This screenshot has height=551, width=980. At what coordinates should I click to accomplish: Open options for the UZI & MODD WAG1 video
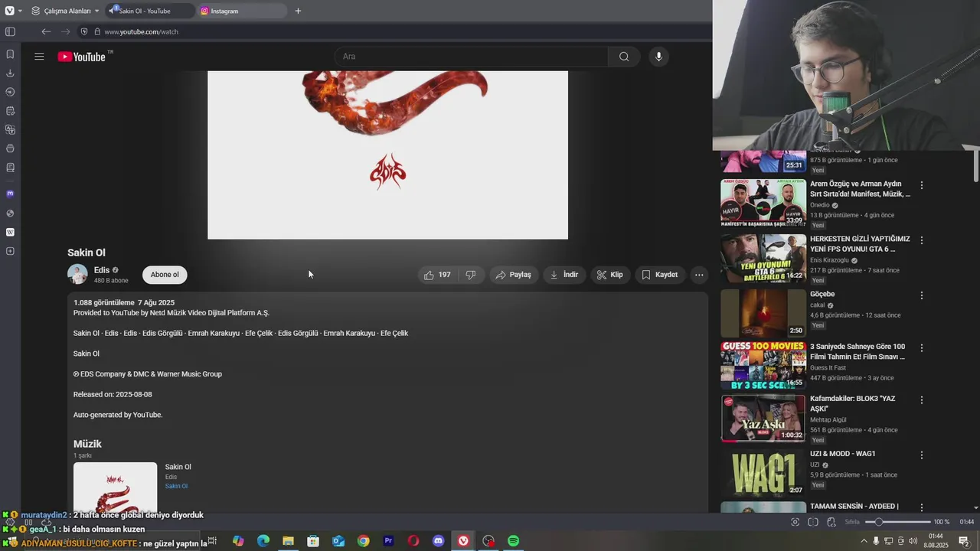922,455
